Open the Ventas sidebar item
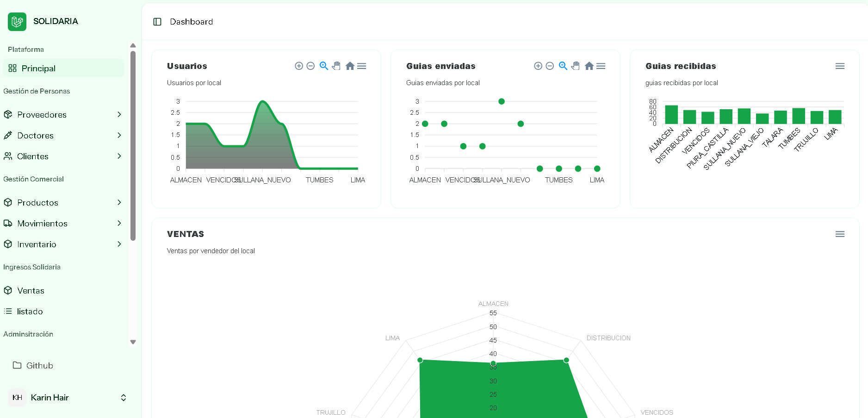 click(31, 291)
